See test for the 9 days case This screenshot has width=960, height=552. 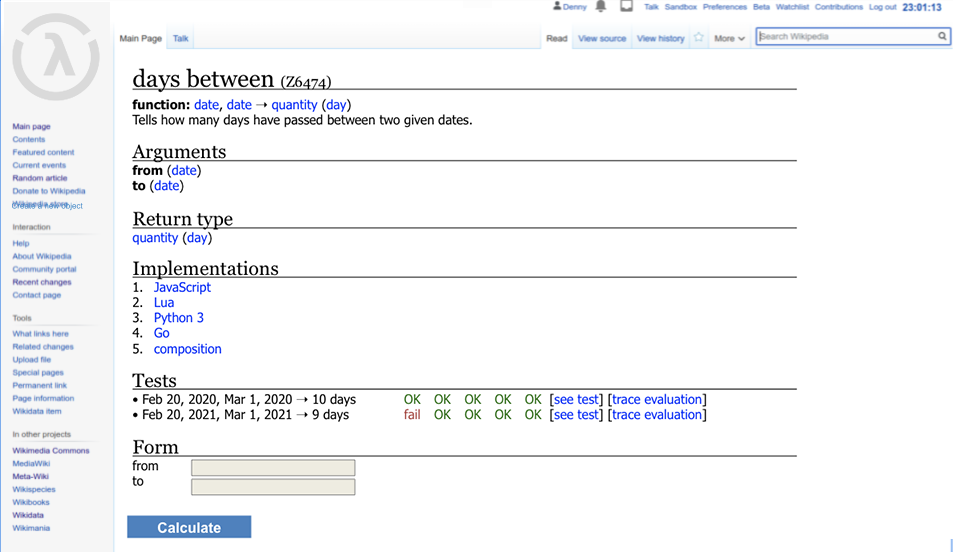[576, 414]
